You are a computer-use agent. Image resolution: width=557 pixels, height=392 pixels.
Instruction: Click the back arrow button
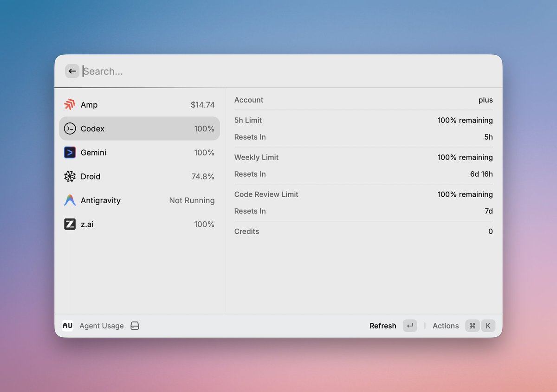click(72, 71)
